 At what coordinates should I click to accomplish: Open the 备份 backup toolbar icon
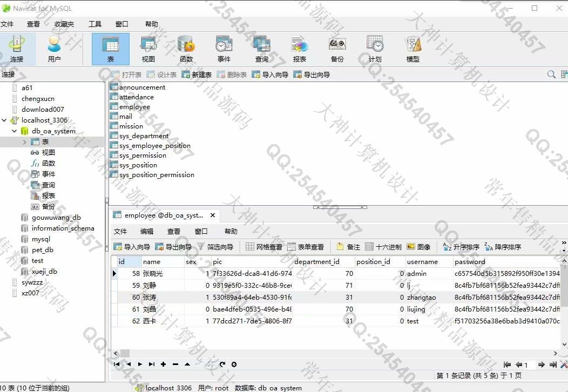click(337, 49)
